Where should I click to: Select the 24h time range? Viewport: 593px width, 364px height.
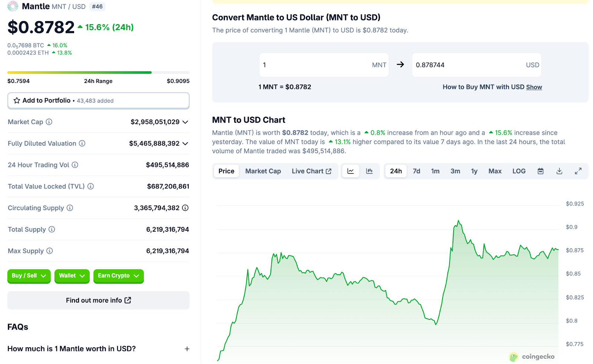click(396, 171)
